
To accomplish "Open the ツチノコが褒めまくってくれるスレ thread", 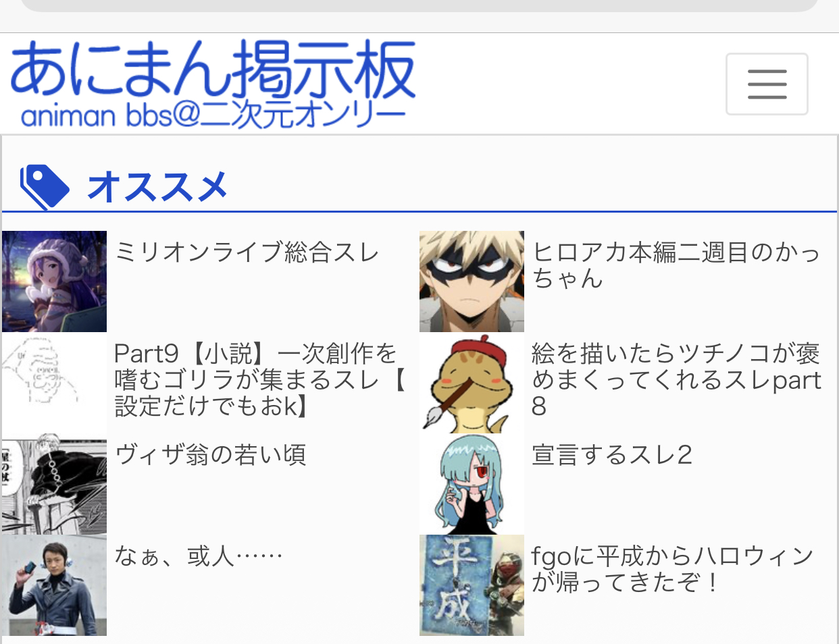I will click(x=676, y=379).
